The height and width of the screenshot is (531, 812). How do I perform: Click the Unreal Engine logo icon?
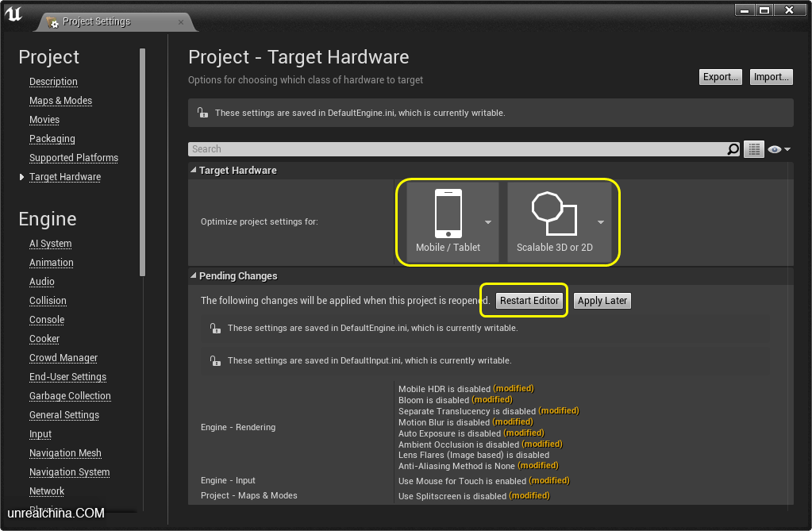(x=13, y=13)
